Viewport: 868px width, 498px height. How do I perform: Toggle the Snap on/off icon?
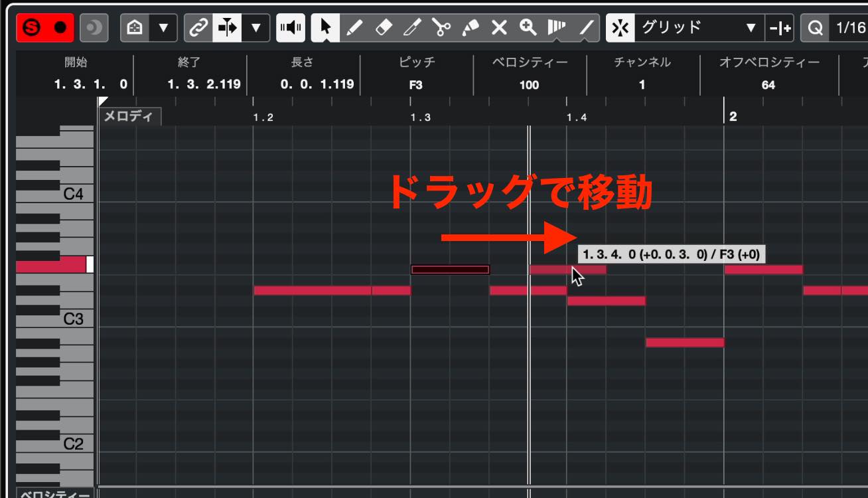pos(620,28)
